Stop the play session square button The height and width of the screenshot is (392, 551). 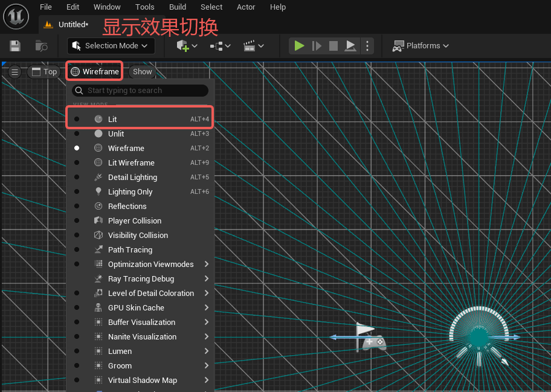[x=333, y=46]
